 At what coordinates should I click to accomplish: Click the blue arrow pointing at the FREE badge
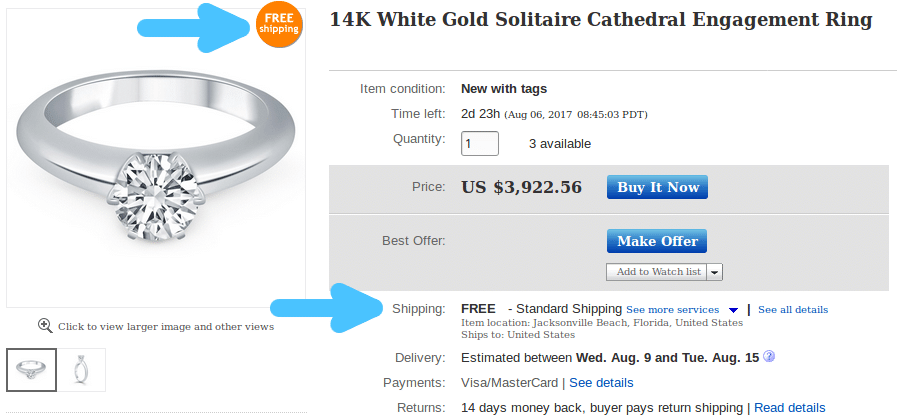tap(226, 26)
